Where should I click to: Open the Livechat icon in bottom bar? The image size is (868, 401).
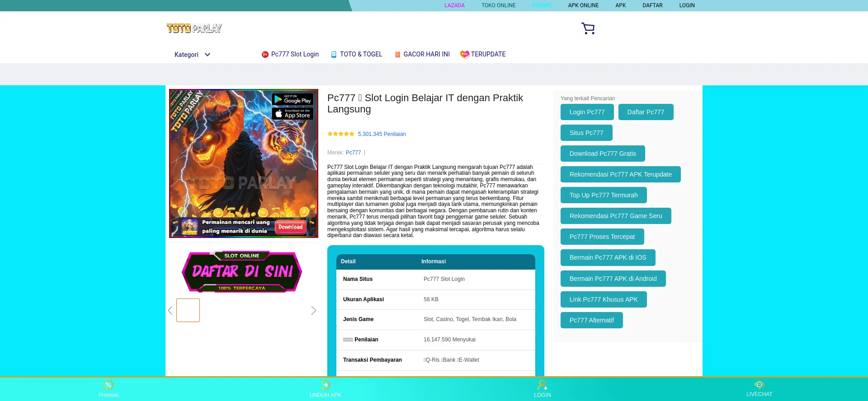759,385
